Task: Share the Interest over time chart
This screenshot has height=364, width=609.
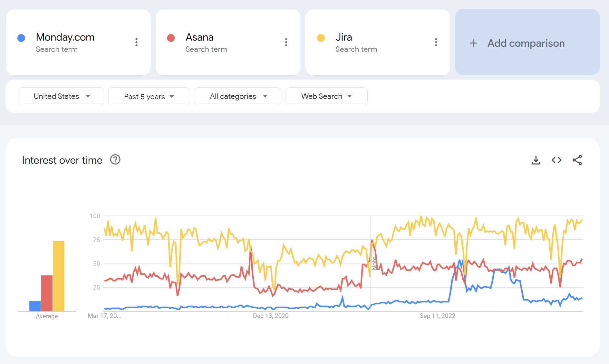Action: click(577, 160)
